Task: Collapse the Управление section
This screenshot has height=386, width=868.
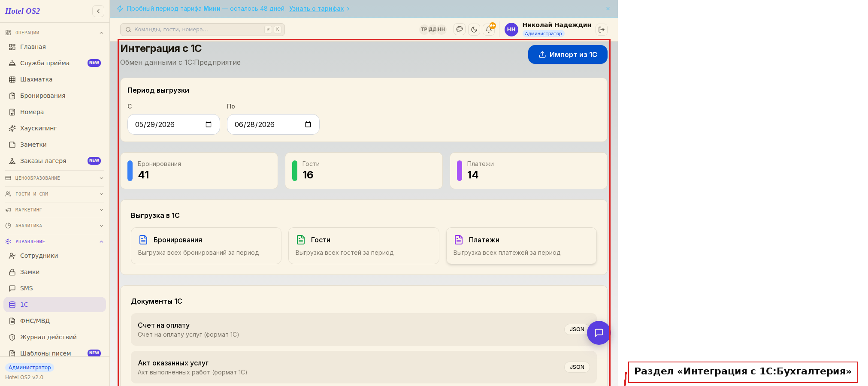Action: point(54,241)
